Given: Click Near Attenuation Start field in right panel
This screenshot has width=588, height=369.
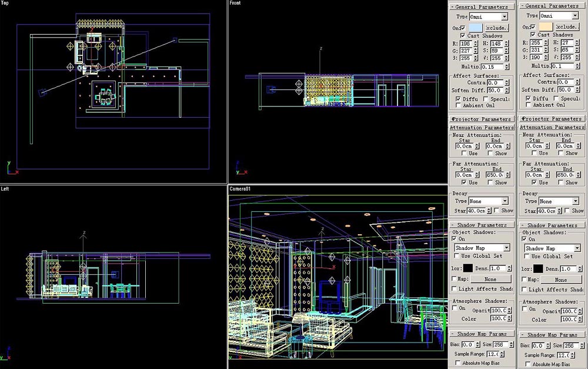Looking at the screenshot, I should 534,146.
